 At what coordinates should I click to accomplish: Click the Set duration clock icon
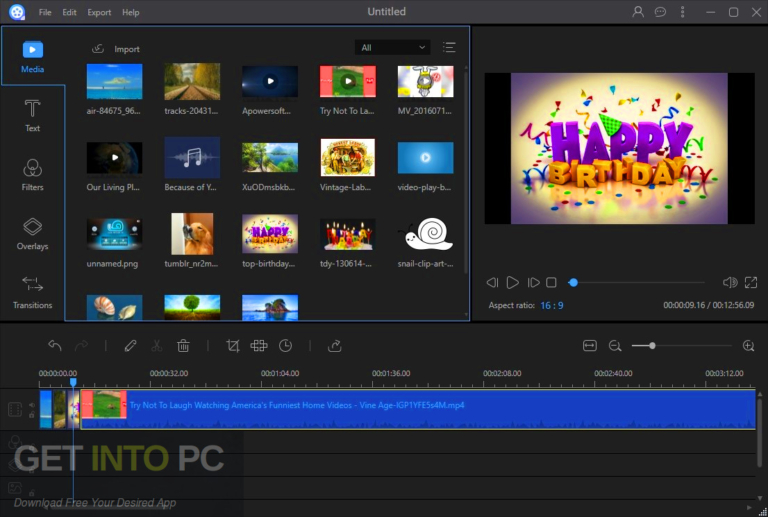(286, 346)
